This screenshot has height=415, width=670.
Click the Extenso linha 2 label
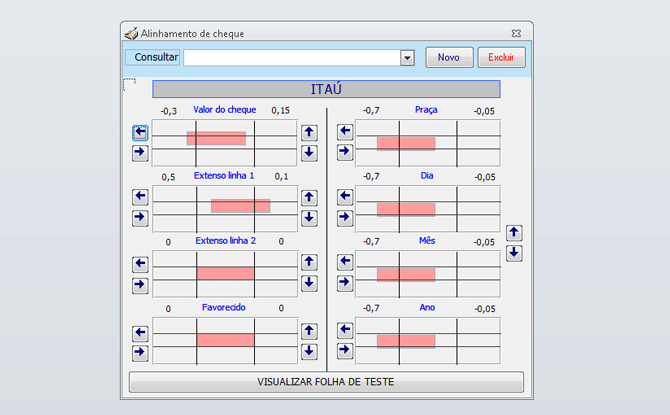[x=226, y=241]
